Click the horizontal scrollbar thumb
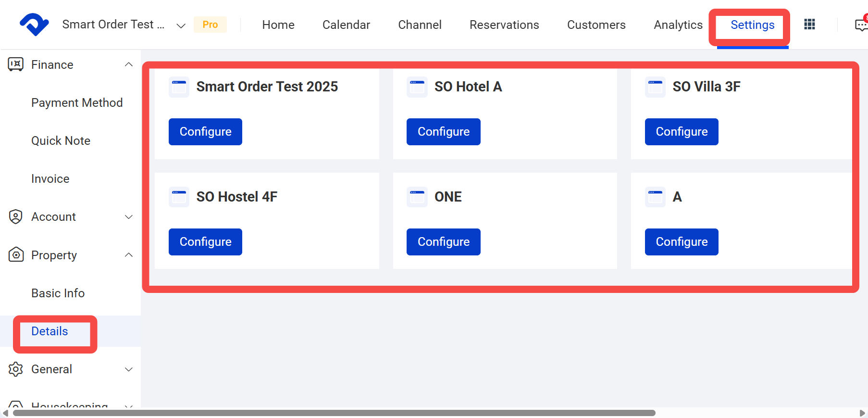The image size is (868, 418). tap(334, 413)
